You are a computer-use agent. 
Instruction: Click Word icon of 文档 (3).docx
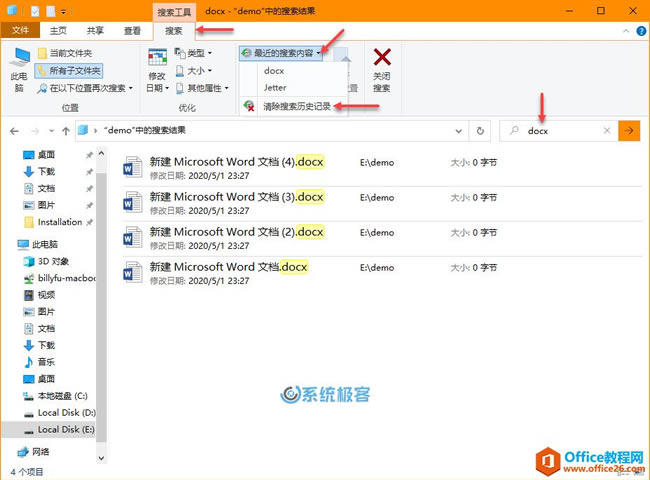tap(133, 203)
